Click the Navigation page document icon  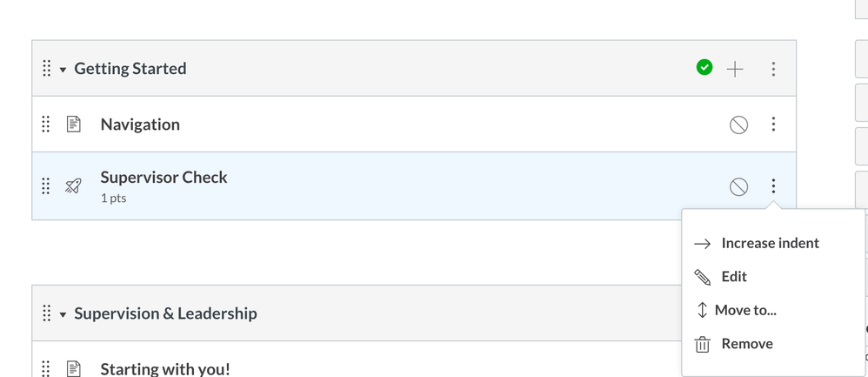point(74,125)
